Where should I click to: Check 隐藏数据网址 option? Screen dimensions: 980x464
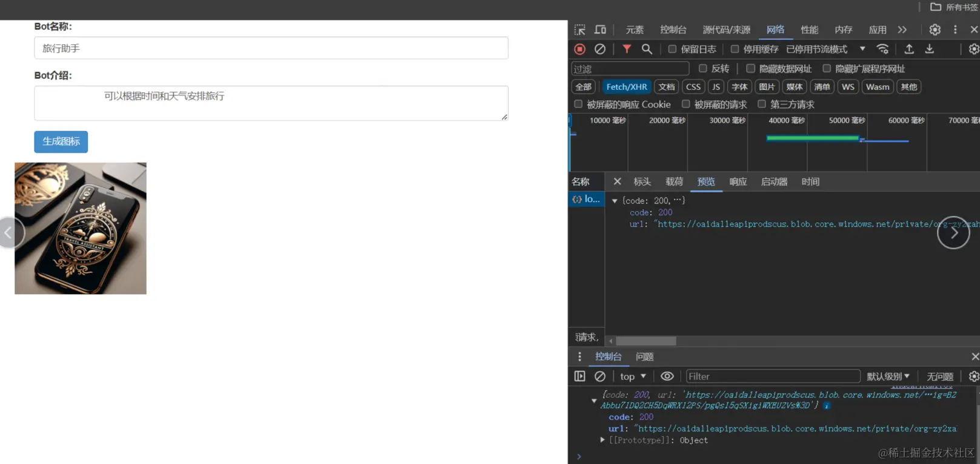[x=750, y=69]
